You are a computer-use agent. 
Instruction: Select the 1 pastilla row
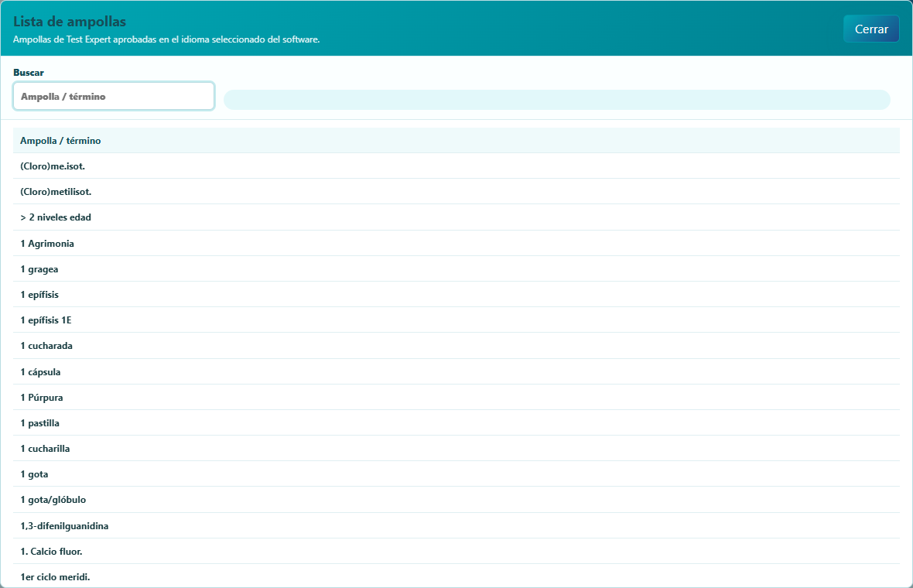(x=456, y=422)
